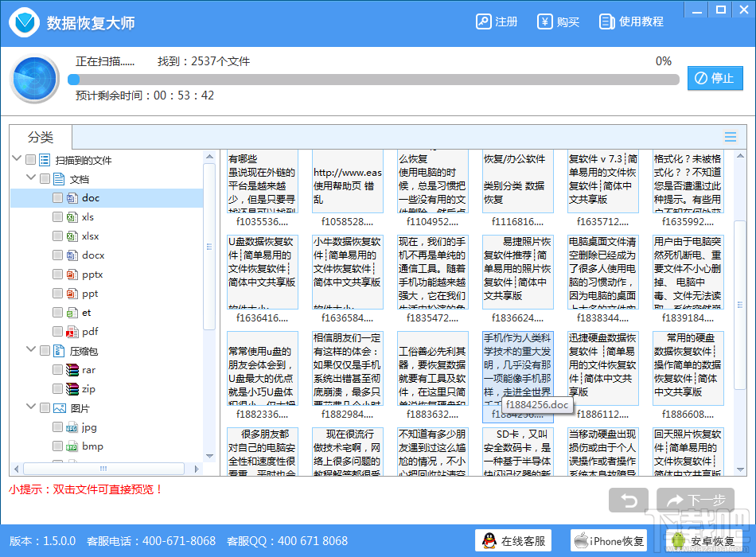The width and height of the screenshot is (756, 557).
Task: Check the doc file type checkbox
Action: (x=57, y=197)
